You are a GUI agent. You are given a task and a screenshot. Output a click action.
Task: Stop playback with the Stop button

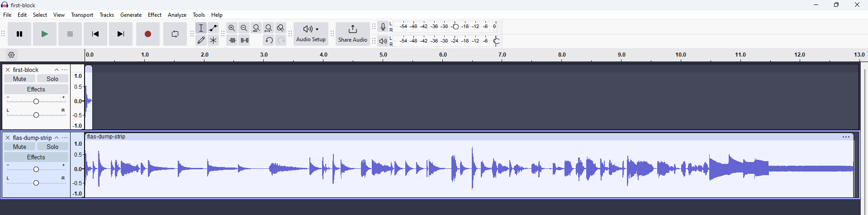point(70,34)
